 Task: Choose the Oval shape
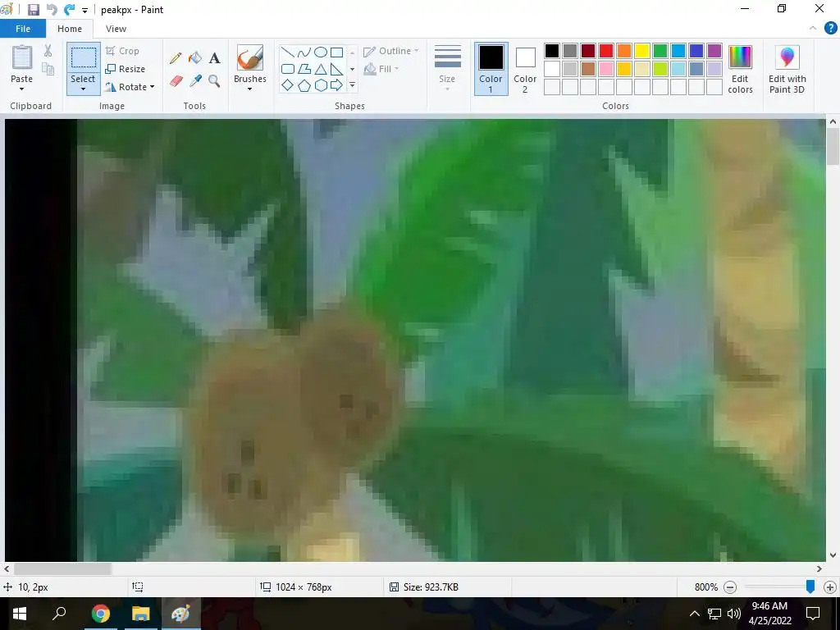tap(321, 52)
